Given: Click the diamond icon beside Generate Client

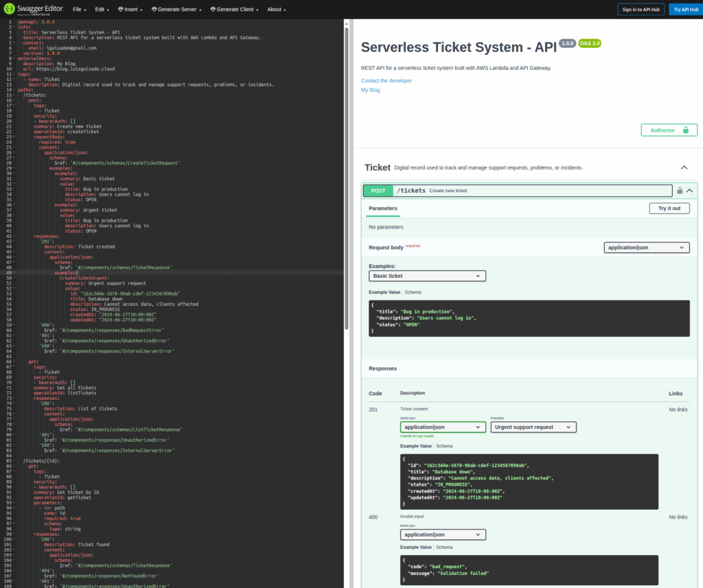Looking at the screenshot, I should (x=213, y=10).
